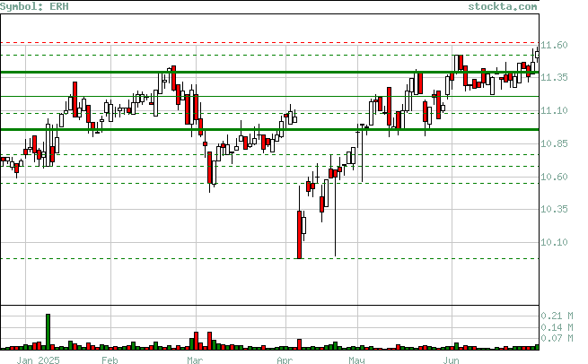Screen dimensions: 588x364
Task: Click the long red candlestick at April's low
Action: (299, 234)
